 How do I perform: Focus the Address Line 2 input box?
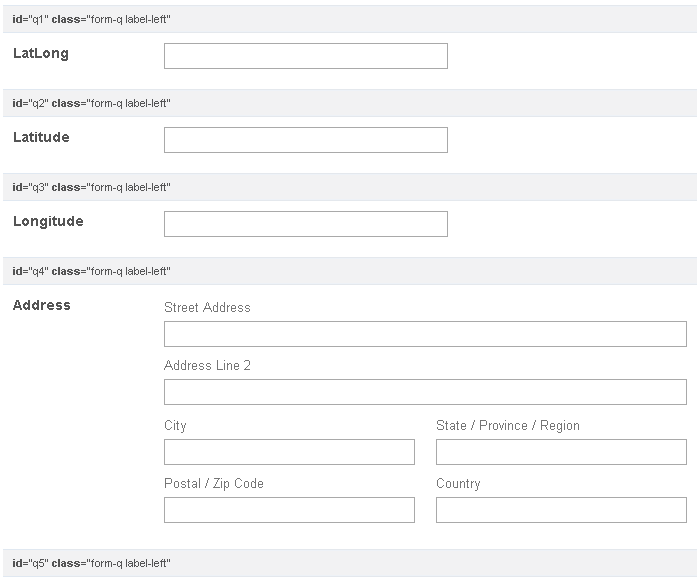coord(425,392)
